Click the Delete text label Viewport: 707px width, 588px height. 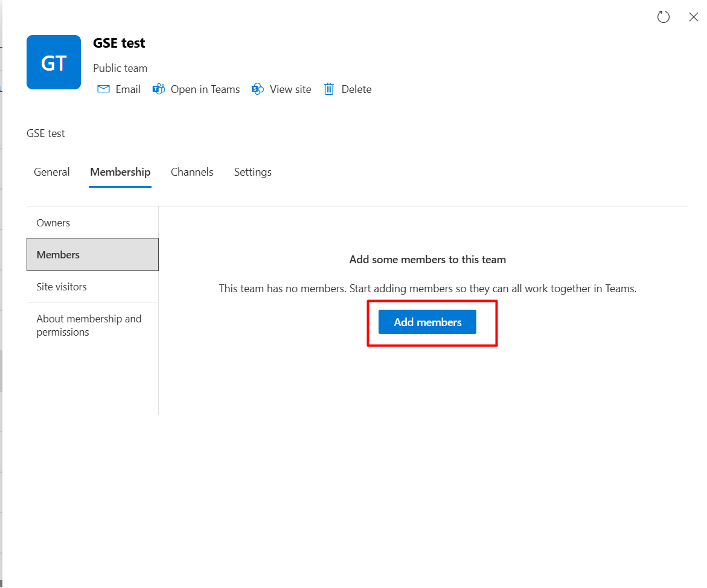tap(356, 89)
